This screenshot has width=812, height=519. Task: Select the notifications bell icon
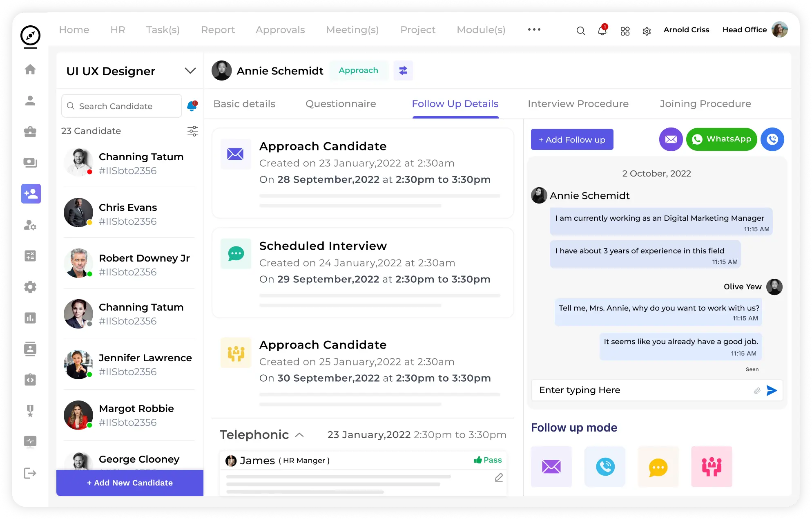coord(602,29)
